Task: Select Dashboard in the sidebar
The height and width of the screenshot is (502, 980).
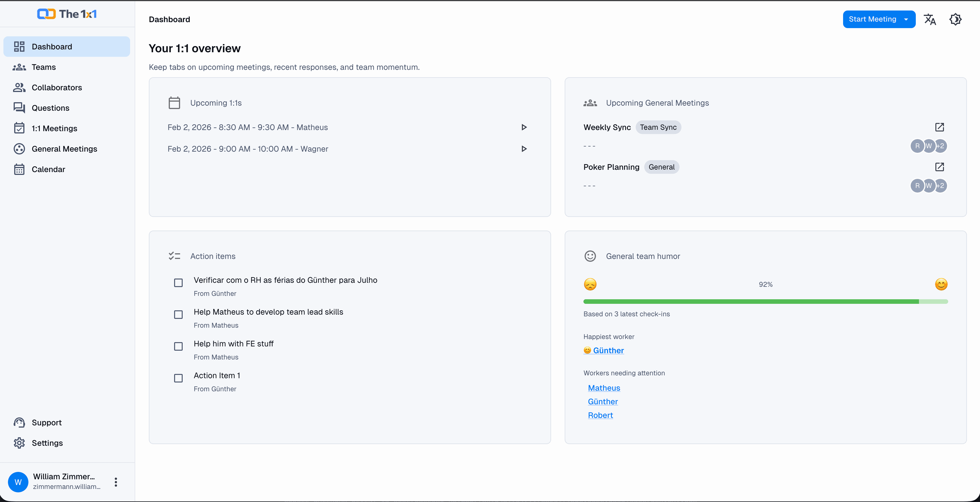Action: point(52,46)
